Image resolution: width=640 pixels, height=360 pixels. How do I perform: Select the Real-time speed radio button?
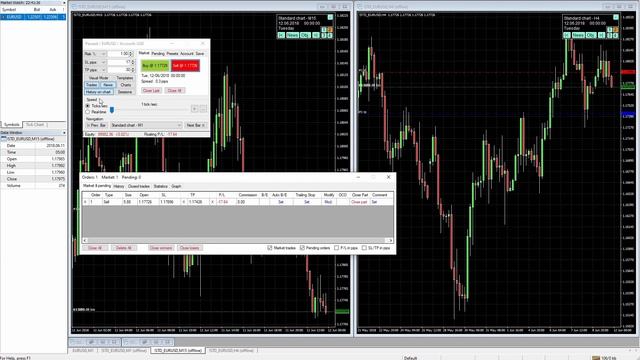[x=87, y=112]
